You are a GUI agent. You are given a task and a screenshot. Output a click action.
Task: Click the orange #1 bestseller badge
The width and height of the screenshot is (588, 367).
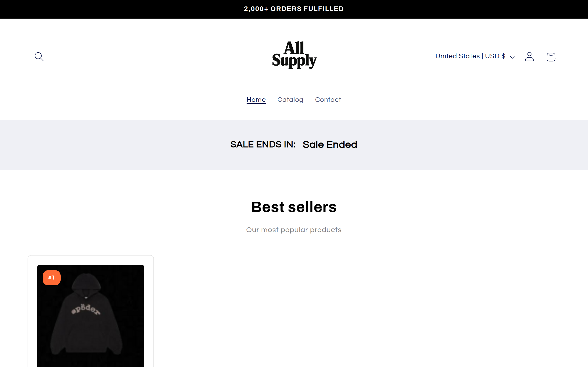(51, 278)
